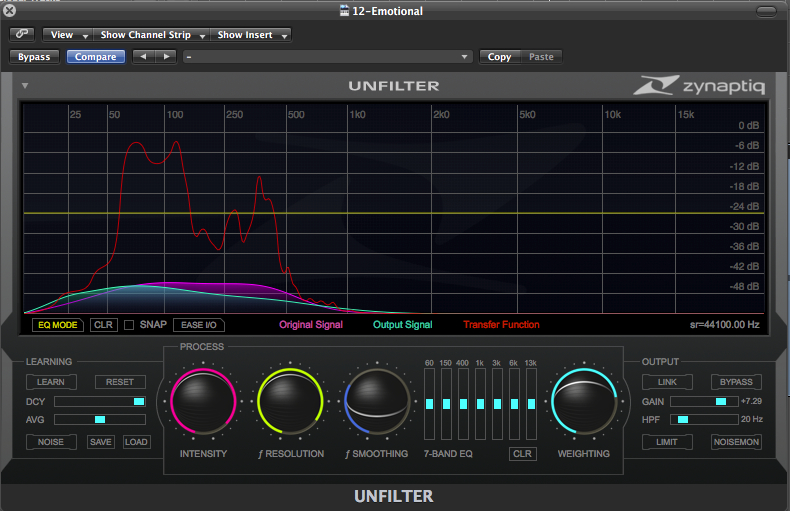Image resolution: width=790 pixels, height=511 pixels.
Task: Click the INTENSITY knob
Action: click(x=204, y=402)
